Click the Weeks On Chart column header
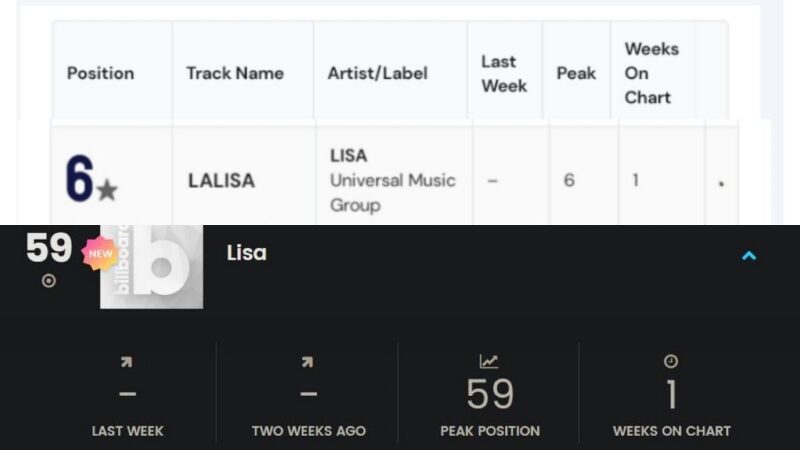800x450 pixels. [x=652, y=73]
